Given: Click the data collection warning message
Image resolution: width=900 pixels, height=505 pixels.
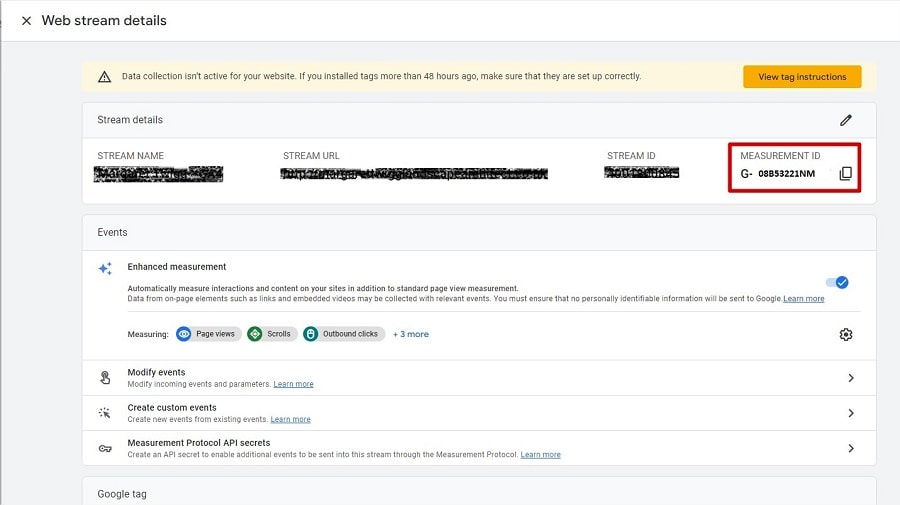Looking at the screenshot, I should pos(381,76).
